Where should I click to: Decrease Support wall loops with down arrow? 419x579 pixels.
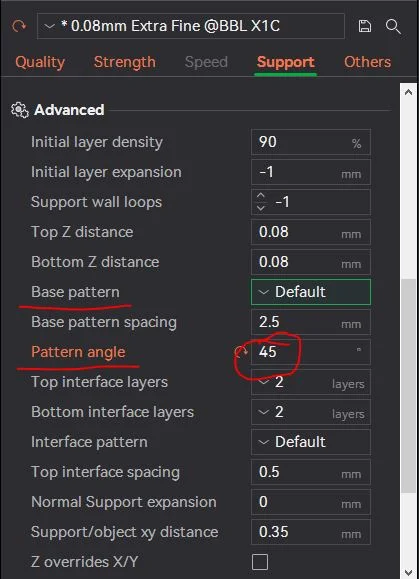(x=261, y=208)
